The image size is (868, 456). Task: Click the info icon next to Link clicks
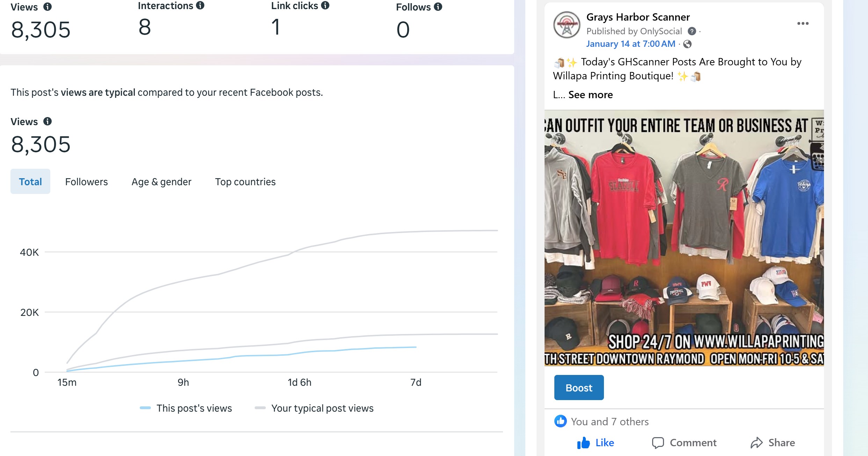tap(325, 5)
